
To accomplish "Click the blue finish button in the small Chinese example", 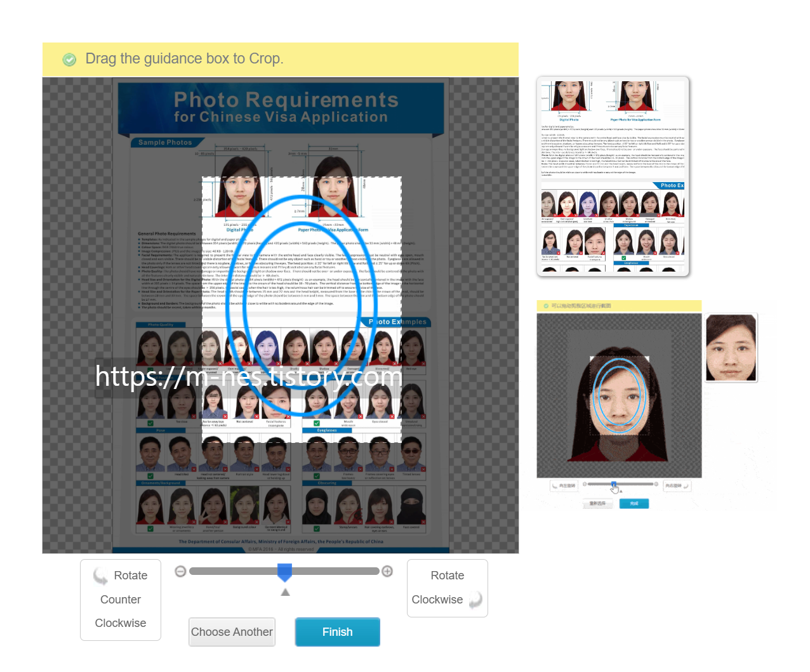I will (634, 503).
